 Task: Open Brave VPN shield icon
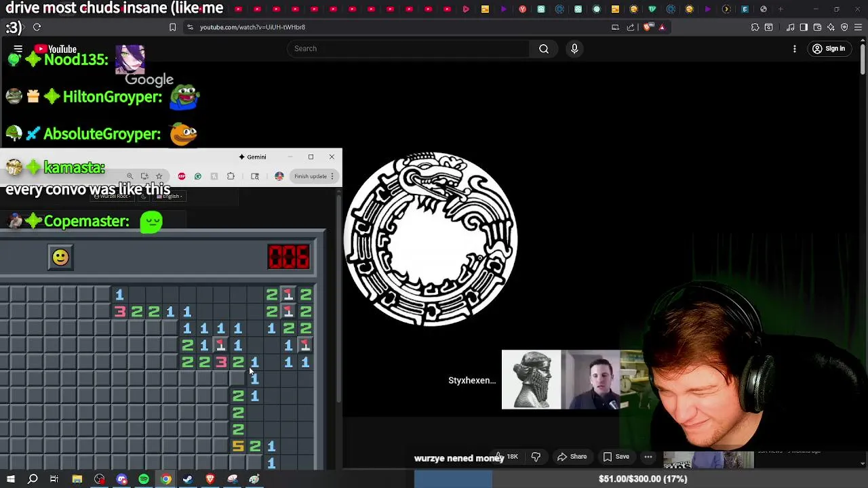click(x=844, y=27)
